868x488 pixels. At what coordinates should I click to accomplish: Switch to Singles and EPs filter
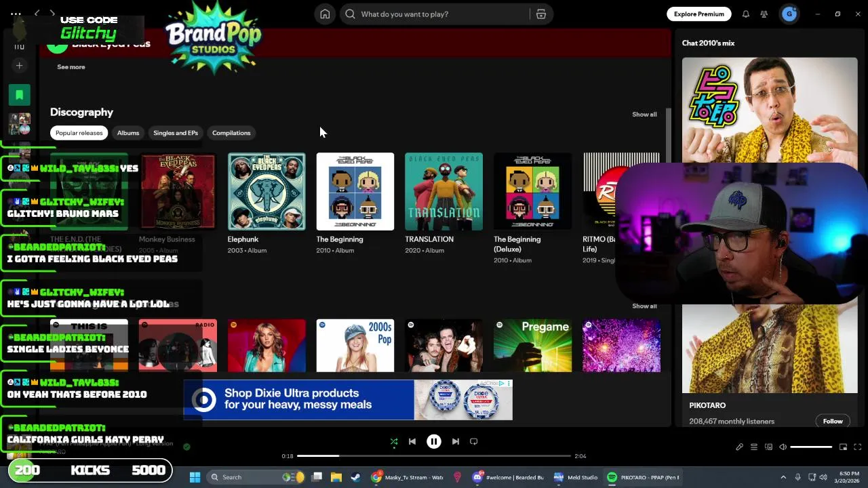[x=176, y=133]
